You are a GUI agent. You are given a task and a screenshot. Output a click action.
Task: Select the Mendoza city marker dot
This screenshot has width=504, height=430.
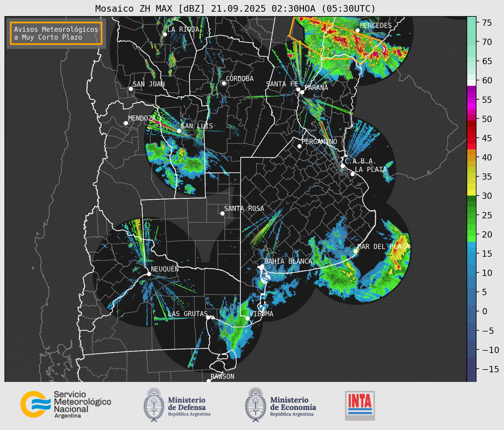coord(126,123)
